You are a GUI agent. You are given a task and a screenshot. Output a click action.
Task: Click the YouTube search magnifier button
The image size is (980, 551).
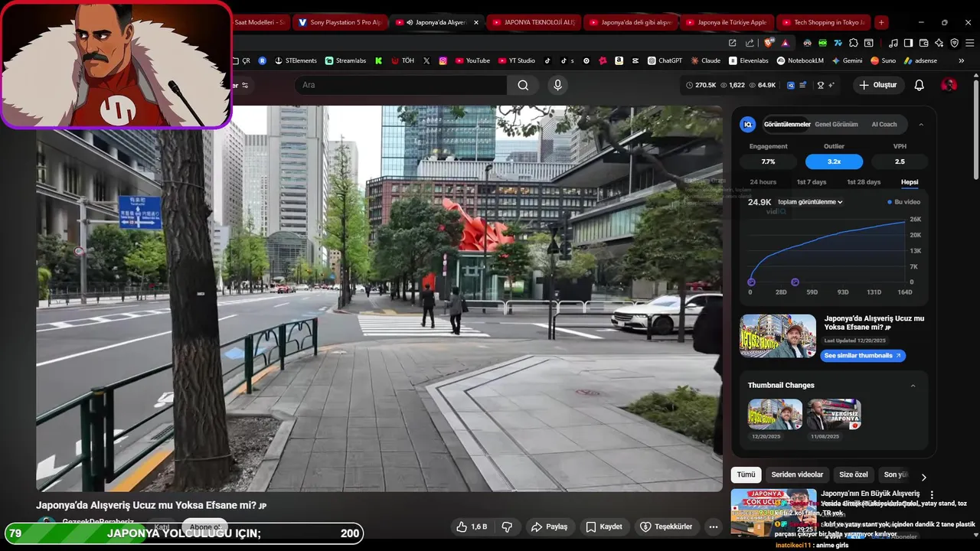(523, 85)
